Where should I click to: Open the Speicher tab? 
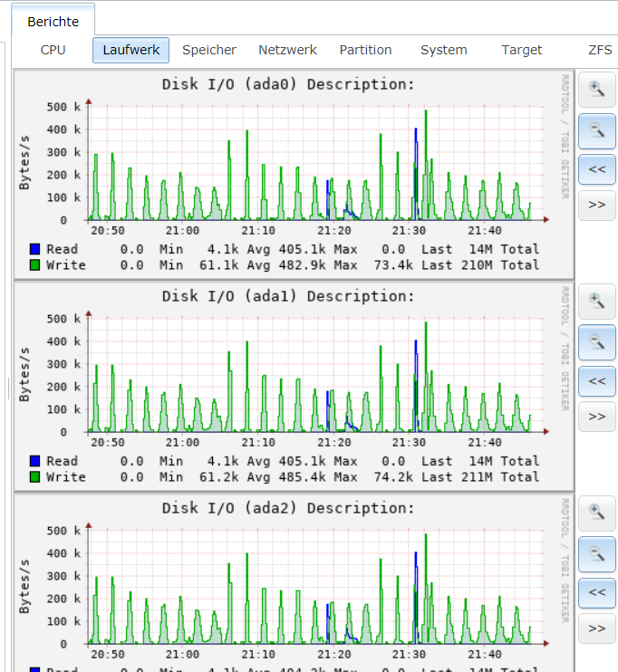(x=209, y=50)
